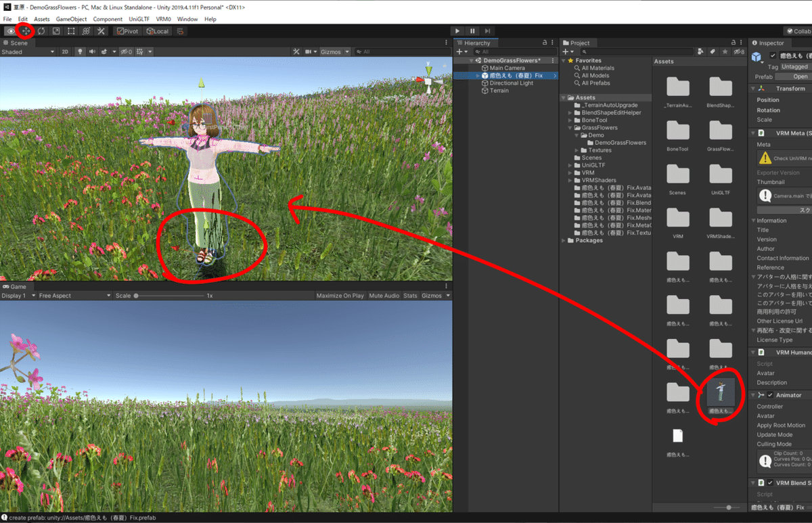Screen dimensions: 812x523
Task: Select Main Camera in Hierarchy
Action: [507, 68]
